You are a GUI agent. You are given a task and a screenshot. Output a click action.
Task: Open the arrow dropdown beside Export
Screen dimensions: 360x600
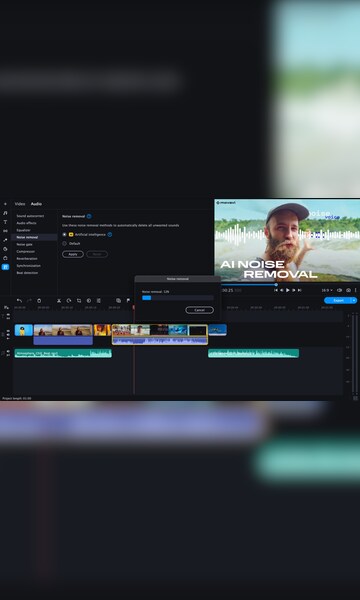[354, 300]
